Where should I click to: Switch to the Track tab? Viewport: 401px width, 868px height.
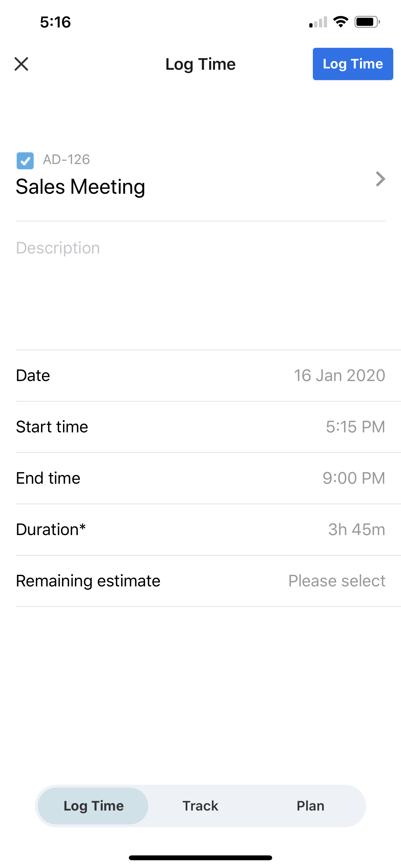tap(200, 806)
